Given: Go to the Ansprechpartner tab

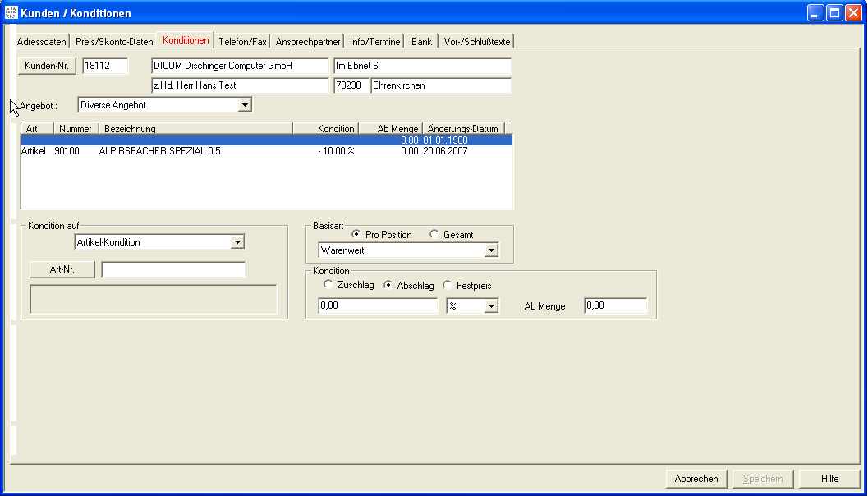Looking at the screenshot, I should [307, 42].
